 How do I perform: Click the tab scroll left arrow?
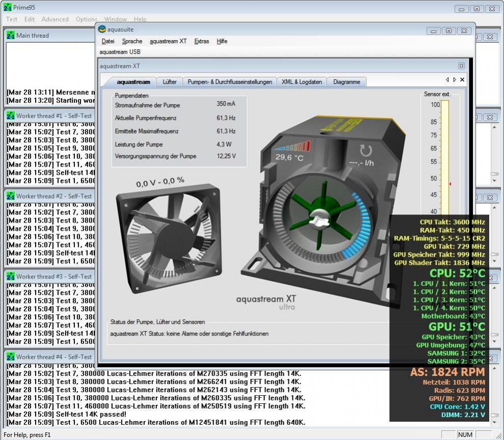coord(447,79)
